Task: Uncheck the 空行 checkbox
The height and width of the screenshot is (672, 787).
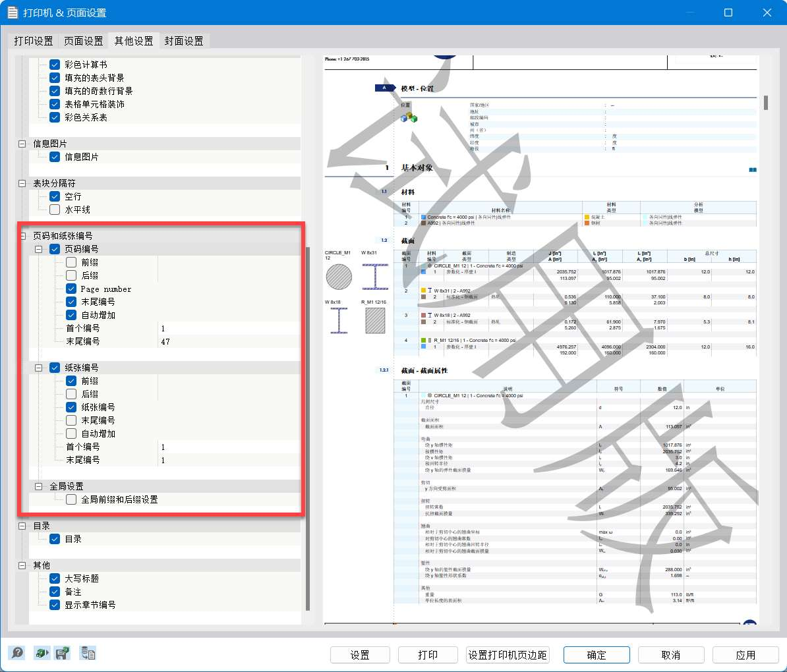Action: coord(55,196)
